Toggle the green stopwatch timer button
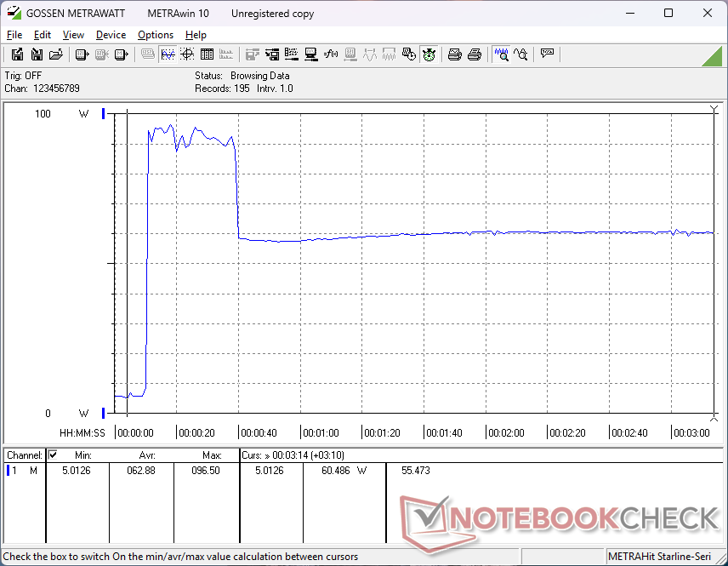 coord(429,54)
